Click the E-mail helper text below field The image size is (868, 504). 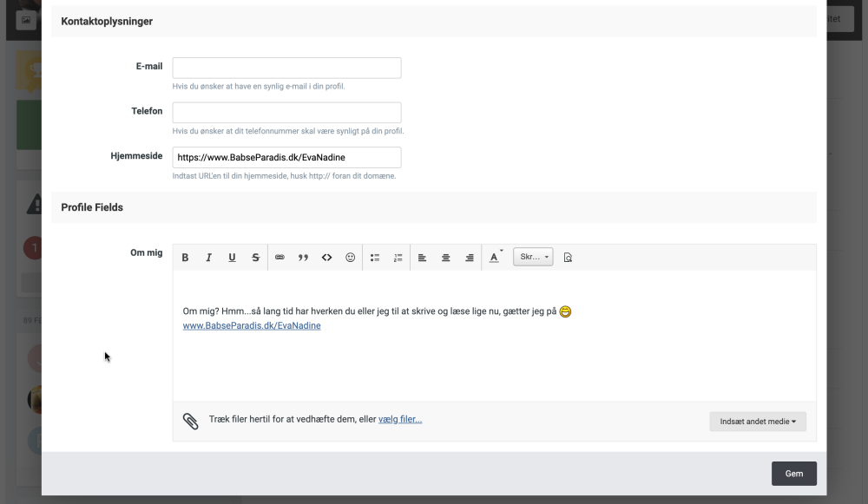259,86
